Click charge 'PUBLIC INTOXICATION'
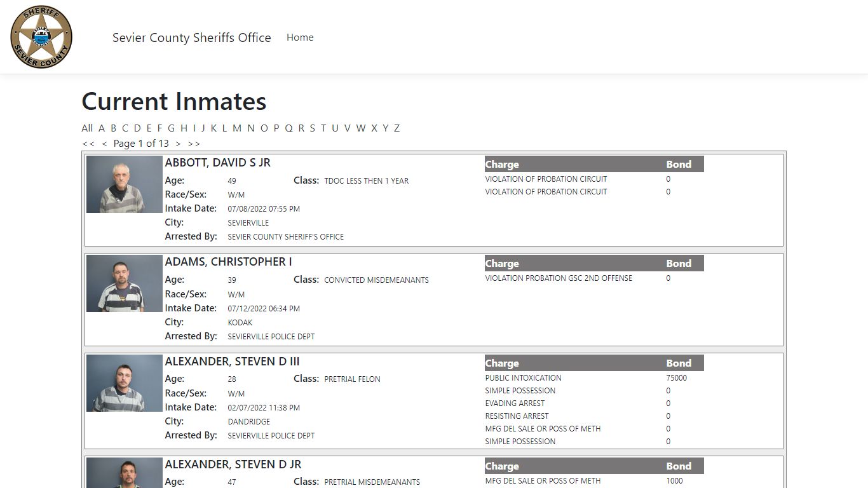This screenshot has height=488, width=868. [524, 378]
